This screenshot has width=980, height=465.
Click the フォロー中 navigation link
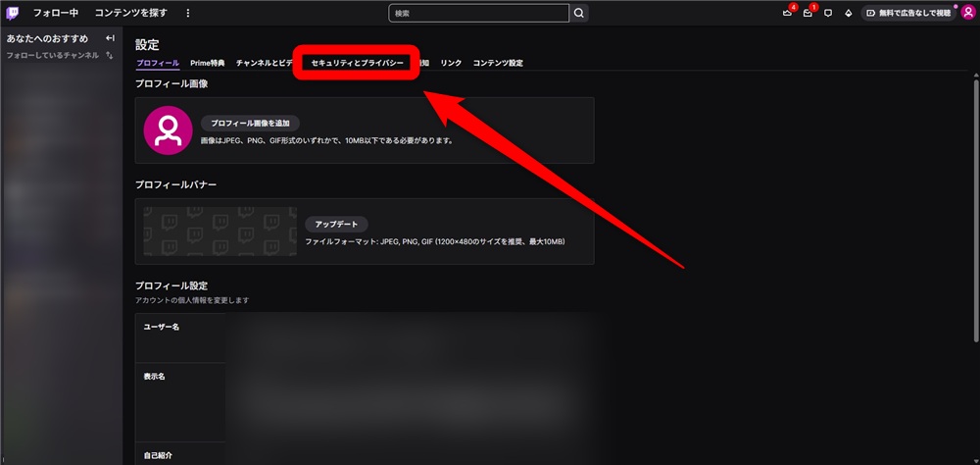[56, 13]
